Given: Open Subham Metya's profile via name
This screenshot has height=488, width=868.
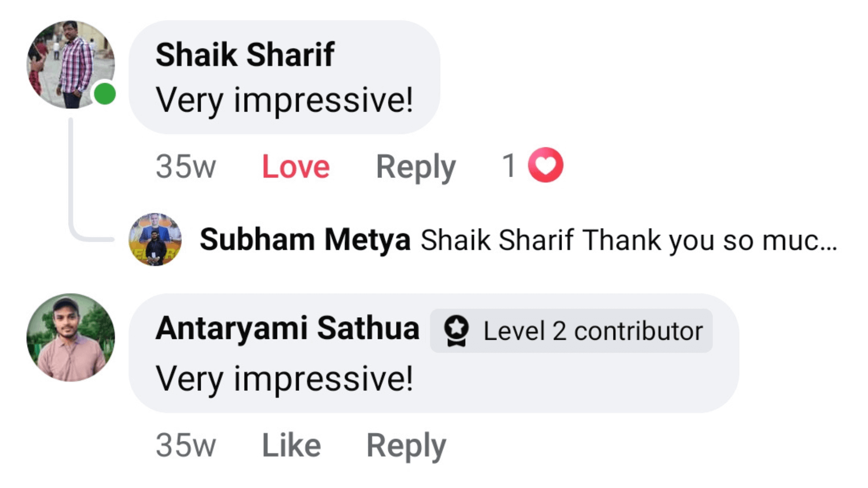Looking at the screenshot, I should coord(305,239).
